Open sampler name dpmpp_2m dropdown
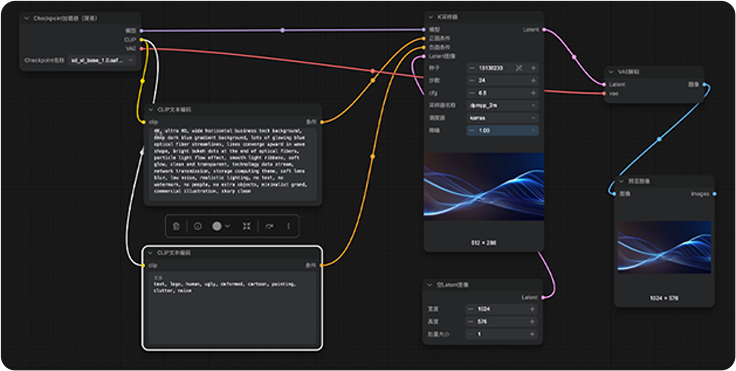This screenshot has height=371, width=736. click(x=503, y=106)
